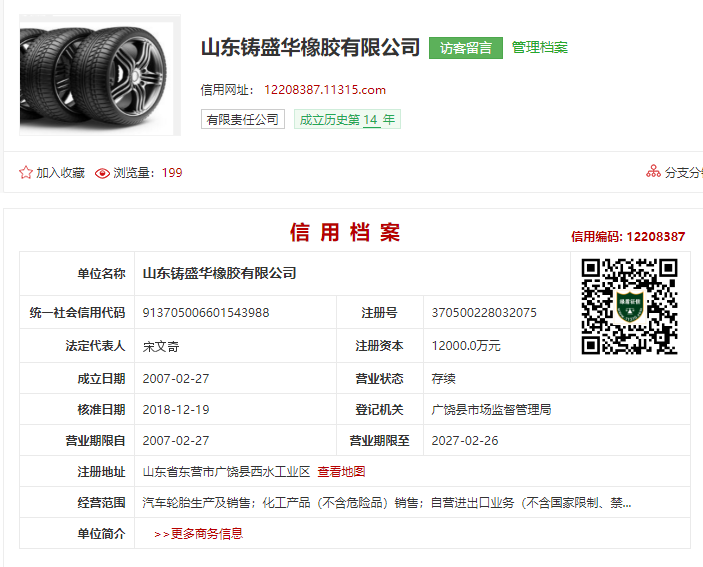Click registration number 370500228032075
The width and height of the screenshot is (703, 567).
click(484, 312)
